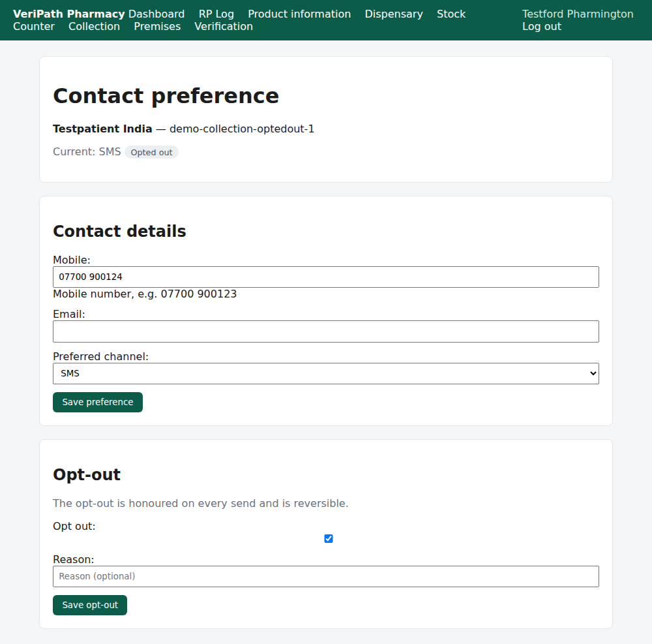The height and width of the screenshot is (644, 652).
Task: Open the RP Log page
Action: 216,14
